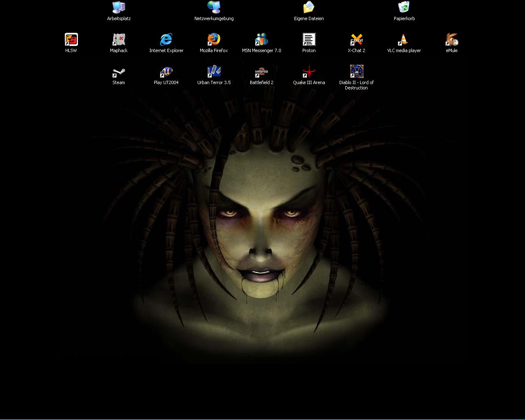525x420 pixels.
Task: Select the Arbeitsplatz desktop icon
Action: [119, 7]
